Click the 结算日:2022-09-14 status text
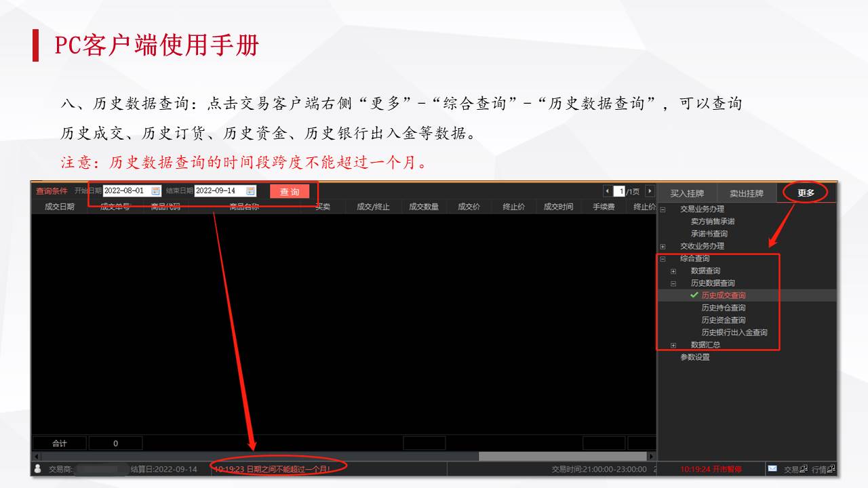Viewport: 868px width, 488px height. (163, 469)
